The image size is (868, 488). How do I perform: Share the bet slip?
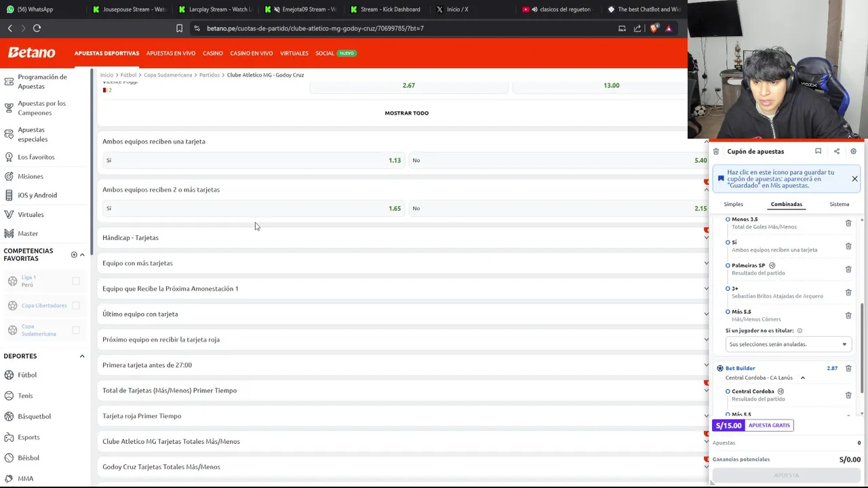click(836, 151)
